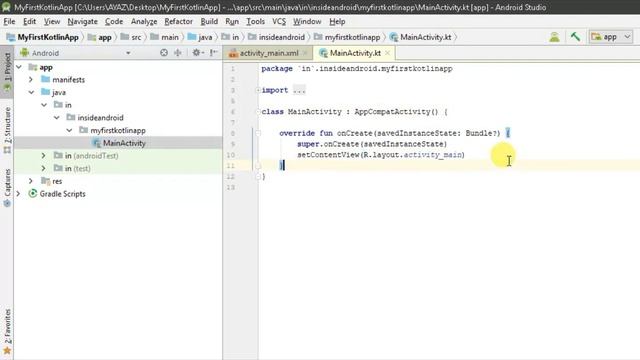Image resolution: width=640 pixels, height=360 pixels.
Task: Open the Tools menu
Action: [256, 22]
